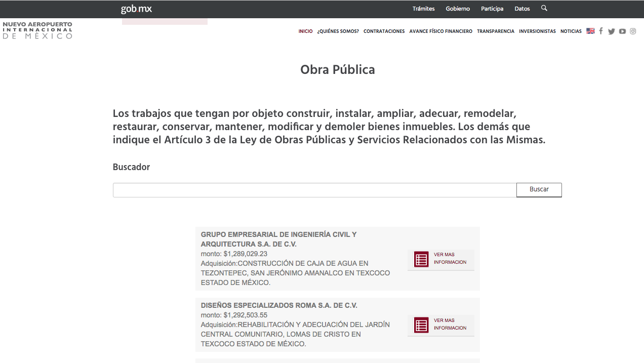Open the CONTRATACIONES menu item

(384, 31)
